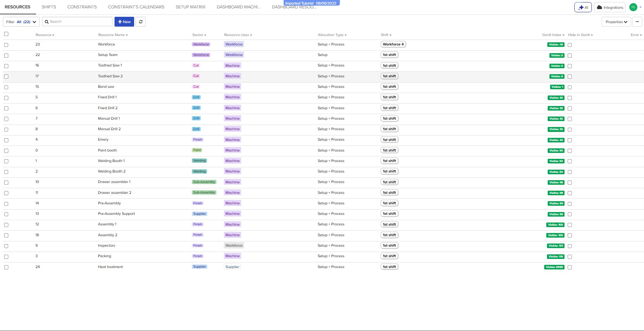644x331 pixels.
Task: Click the green Visible: 9999 badge
Action: click(554, 267)
